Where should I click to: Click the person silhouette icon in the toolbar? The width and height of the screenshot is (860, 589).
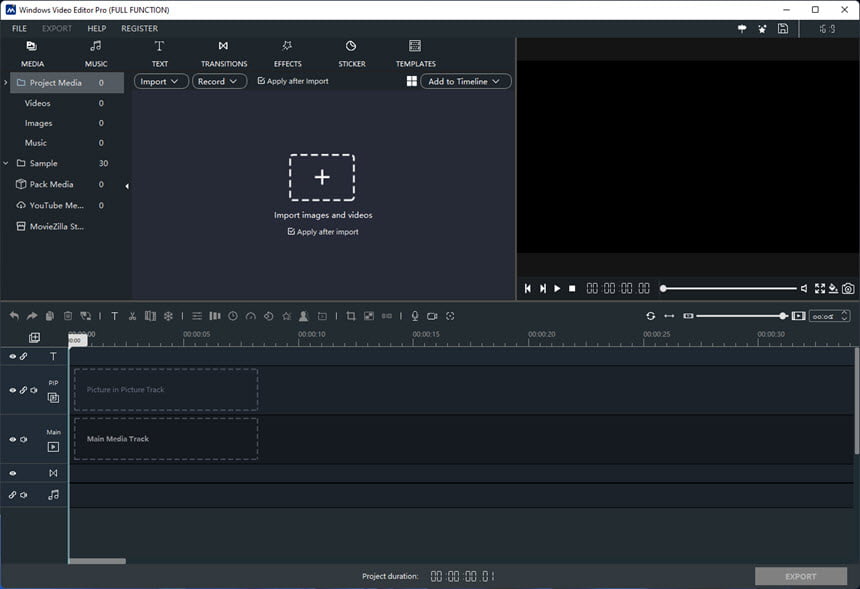[303, 316]
